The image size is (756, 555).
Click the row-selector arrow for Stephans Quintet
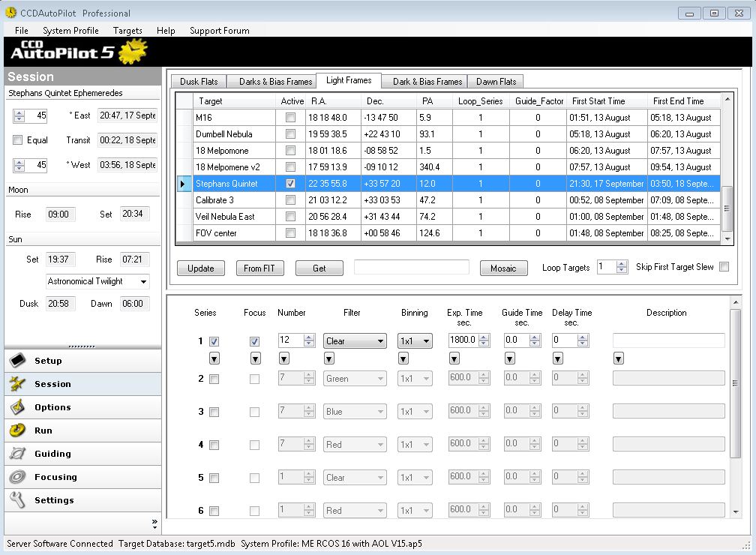(x=183, y=184)
